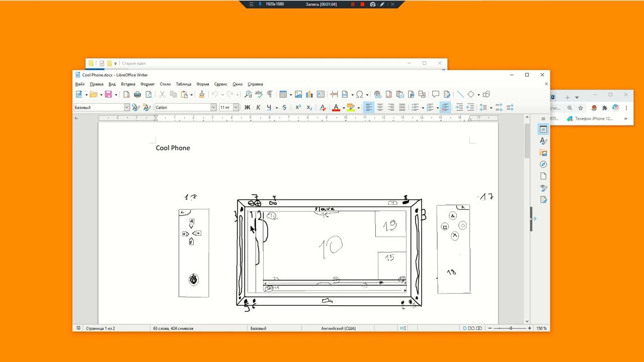Open the Правка menu
This screenshot has width=644, height=362.
click(x=96, y=84)
